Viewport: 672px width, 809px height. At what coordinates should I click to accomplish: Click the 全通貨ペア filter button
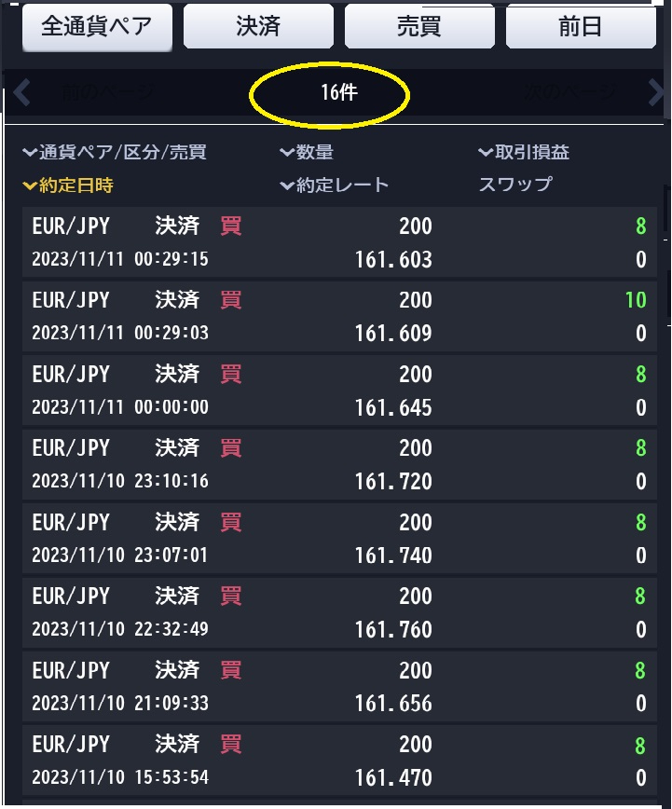click(97, 26)
